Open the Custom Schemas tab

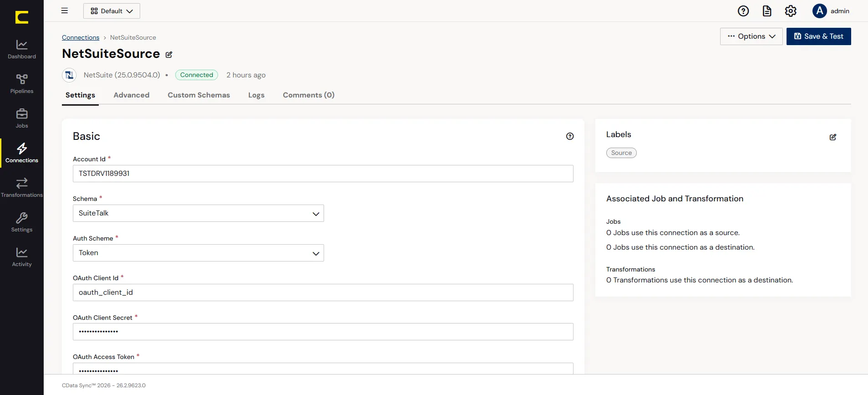(199, 95)
